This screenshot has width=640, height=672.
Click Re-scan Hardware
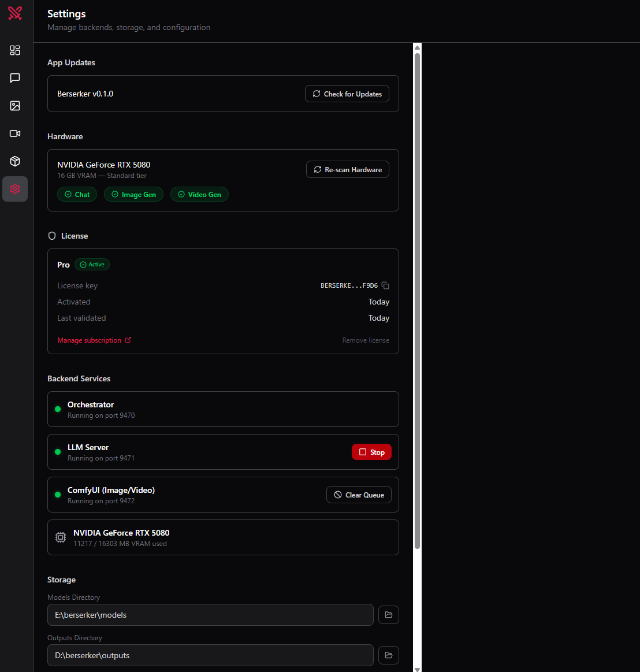[347, 169]
